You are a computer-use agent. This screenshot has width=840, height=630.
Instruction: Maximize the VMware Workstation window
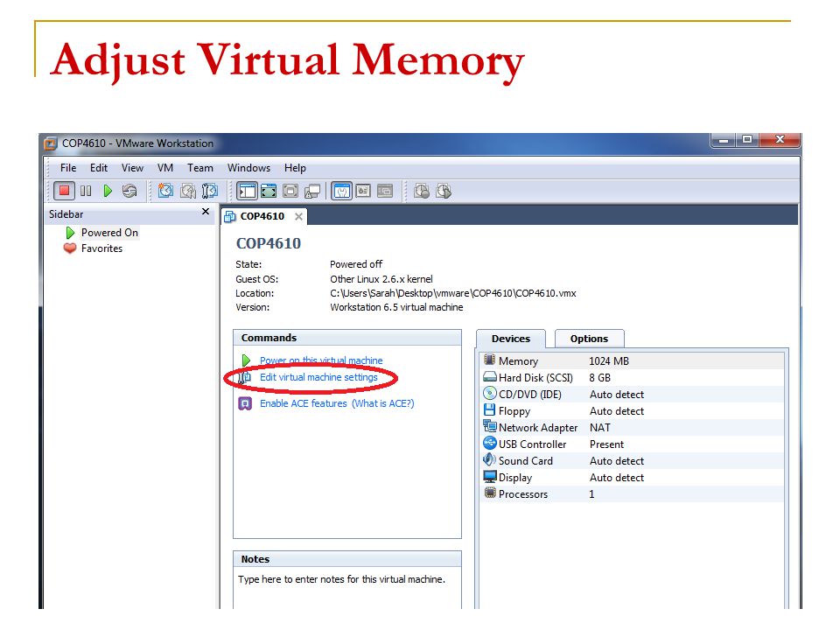coord(746,140)
